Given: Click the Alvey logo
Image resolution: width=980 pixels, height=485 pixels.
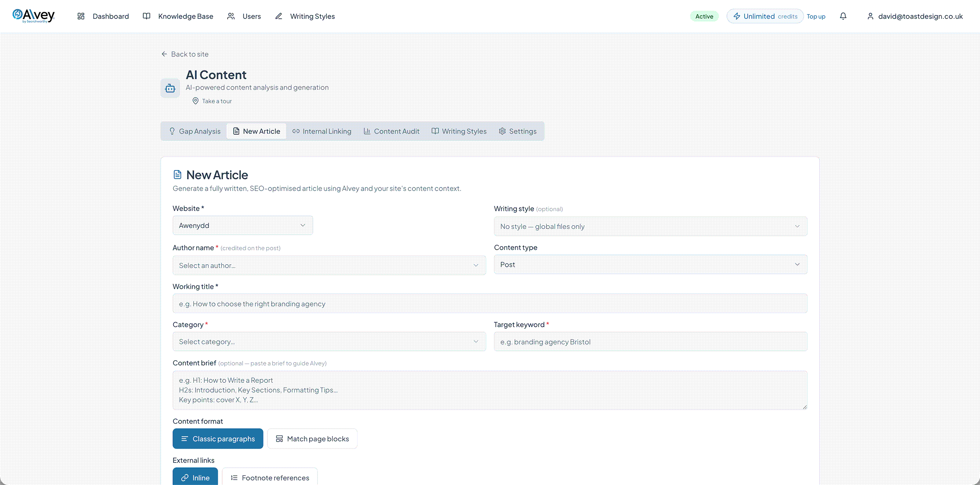Looking at the screenshot, I should tap(34, 16).
